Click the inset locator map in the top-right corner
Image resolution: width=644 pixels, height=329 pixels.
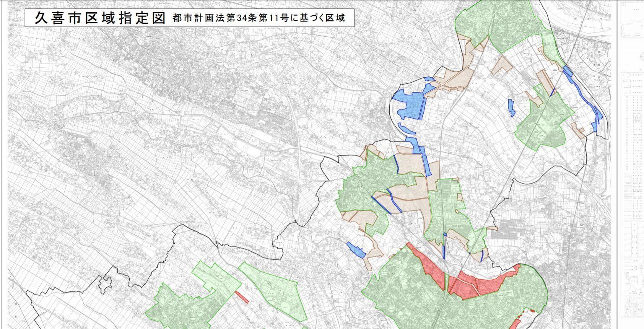point(631,23)
